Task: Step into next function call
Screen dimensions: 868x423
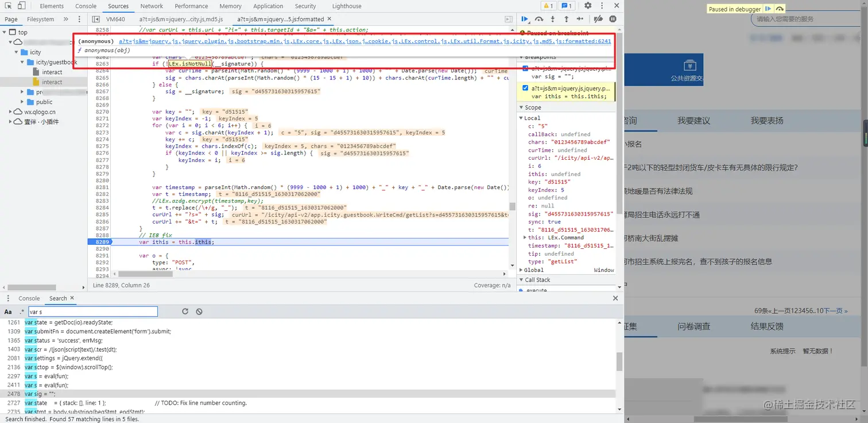Action: tap(553, 19)
